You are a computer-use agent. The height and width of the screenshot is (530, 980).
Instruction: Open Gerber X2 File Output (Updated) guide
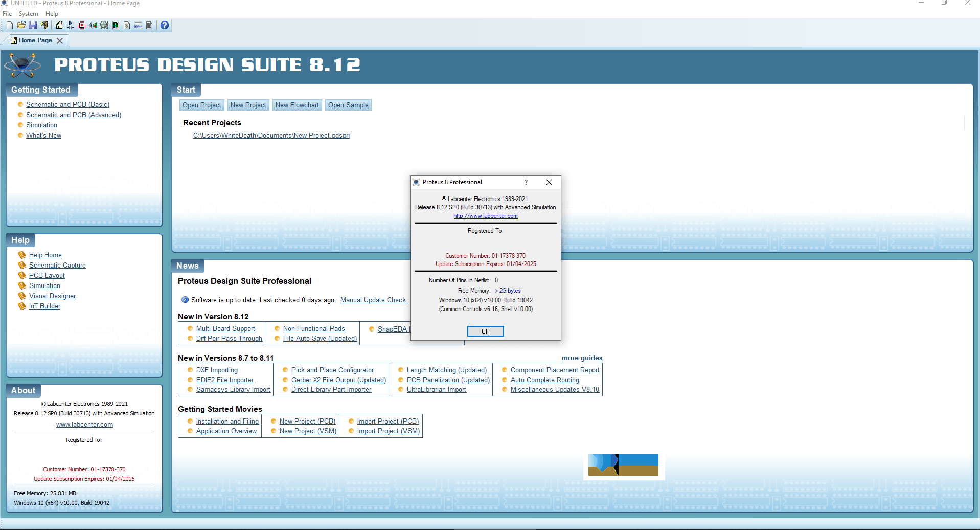click(x=338, y=380)
